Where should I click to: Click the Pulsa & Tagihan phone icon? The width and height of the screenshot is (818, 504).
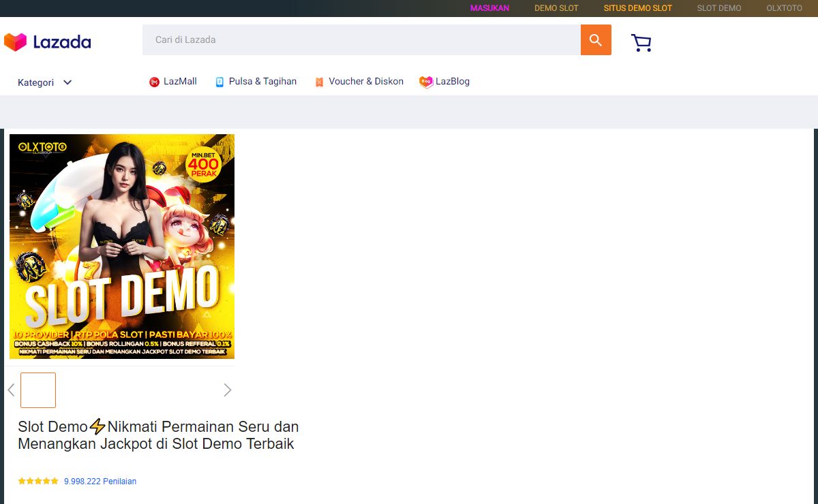(219, 82)
